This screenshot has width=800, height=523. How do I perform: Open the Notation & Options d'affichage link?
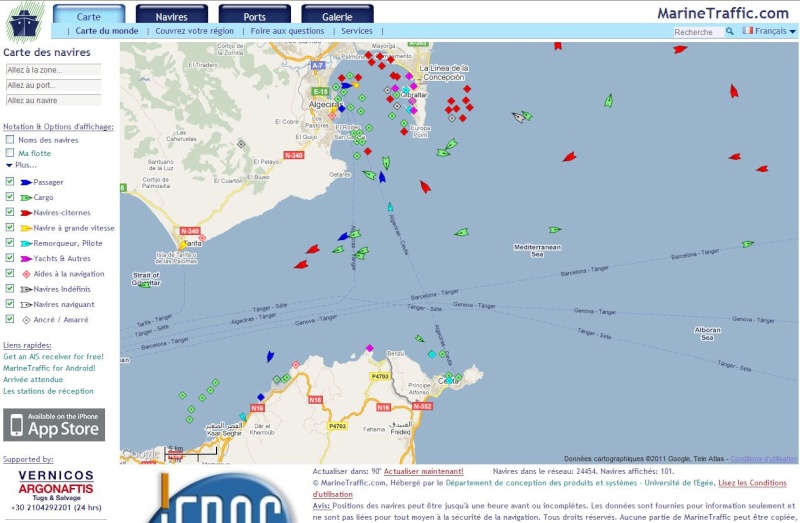(x=58, y=127)
